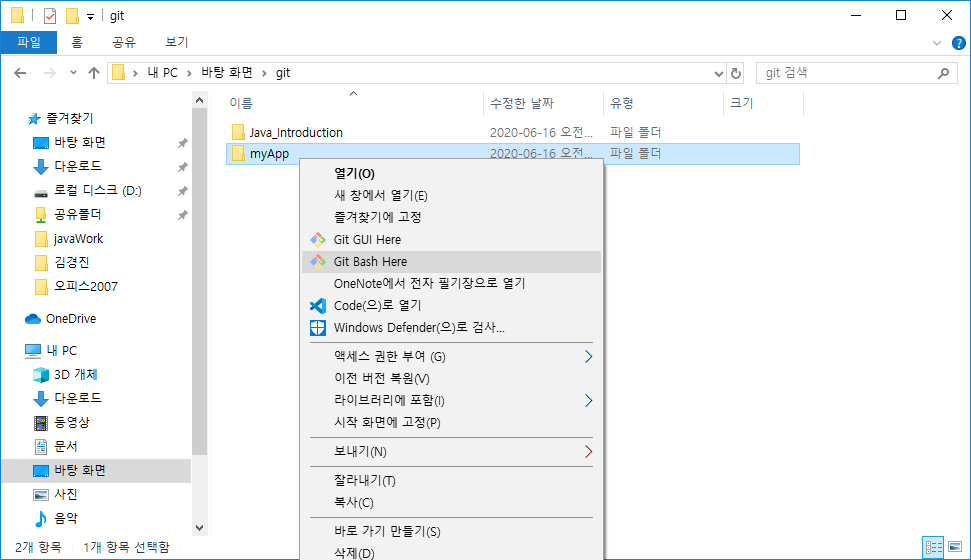
Task: Select Git Bash Here menu entry
Action: coord(451,261)
